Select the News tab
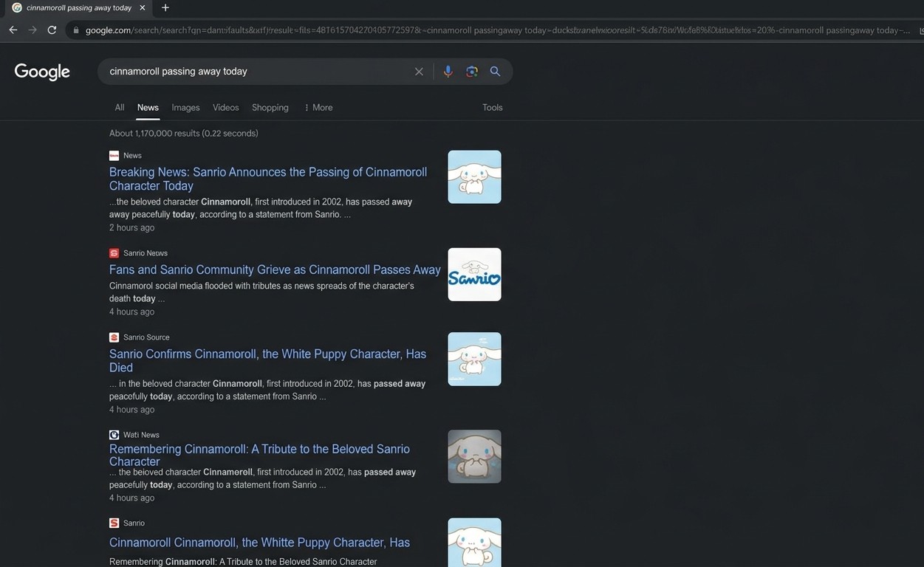 point(148,108)
